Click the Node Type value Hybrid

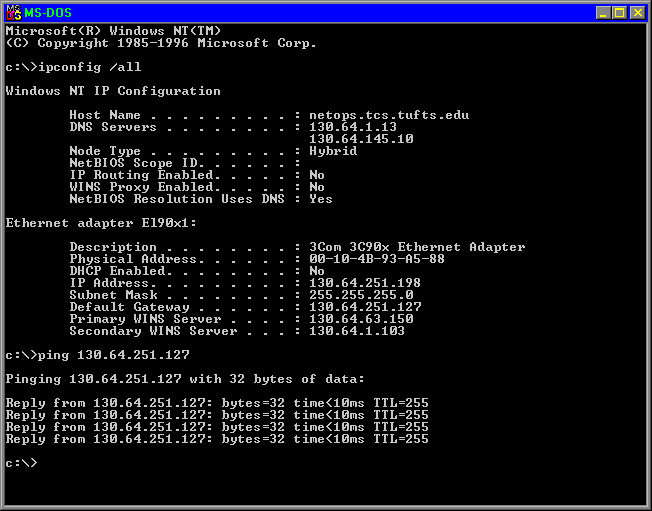pos(333,151)
